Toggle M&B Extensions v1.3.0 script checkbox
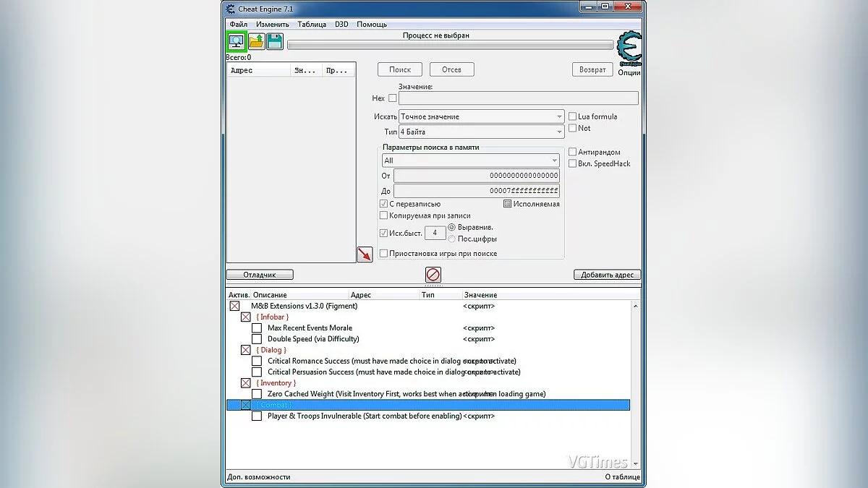 coord(234,306)
